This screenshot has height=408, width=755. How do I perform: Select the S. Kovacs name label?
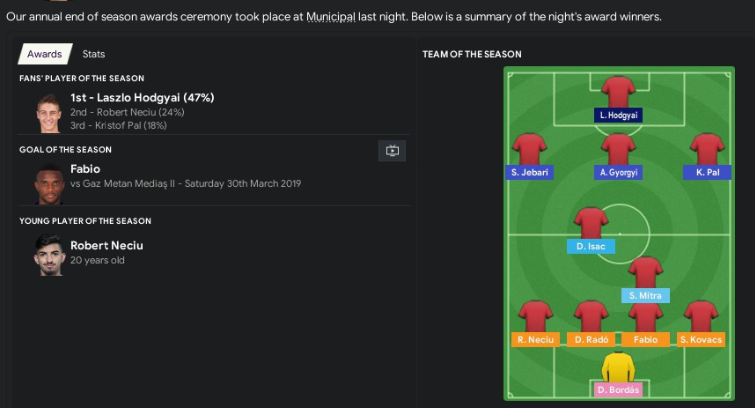[701, 340]
